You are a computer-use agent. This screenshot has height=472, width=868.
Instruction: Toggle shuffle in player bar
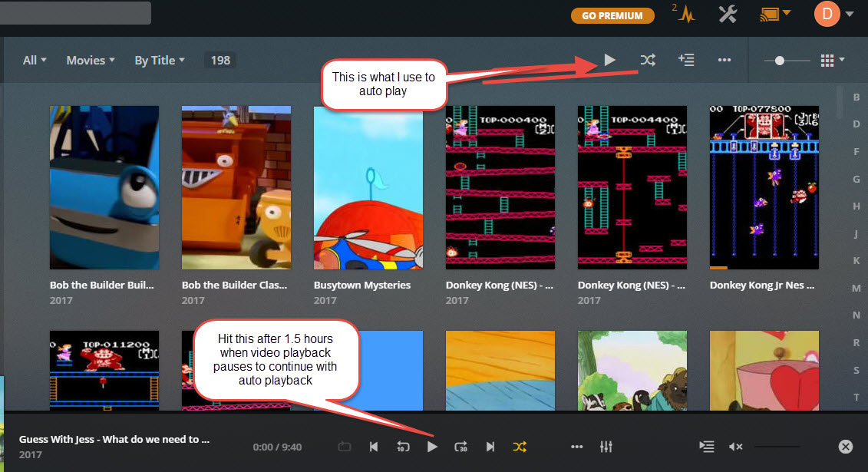coord(520,447)
